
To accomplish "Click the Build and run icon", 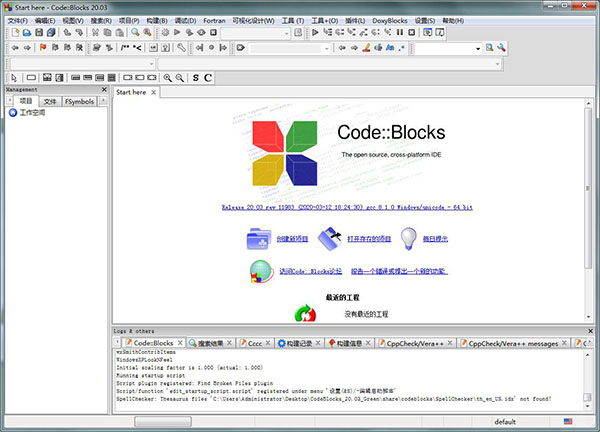I will pyautogui.click(x=189, y=33).
